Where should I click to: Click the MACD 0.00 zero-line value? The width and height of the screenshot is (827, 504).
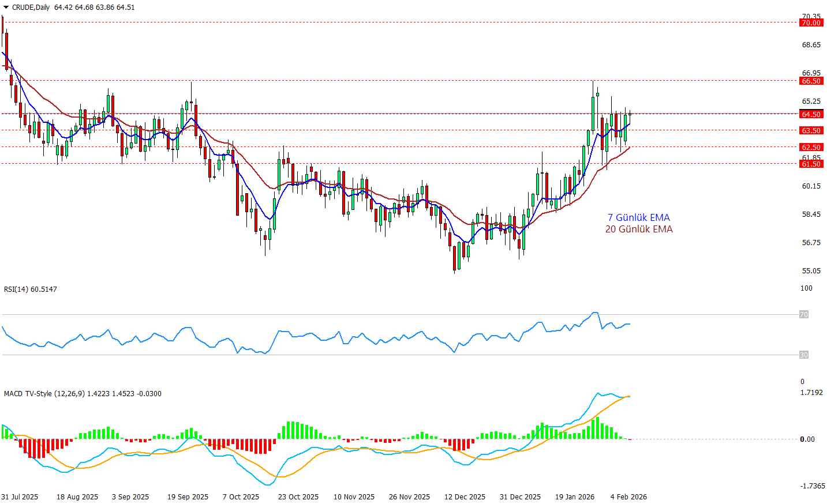point(807,439)
